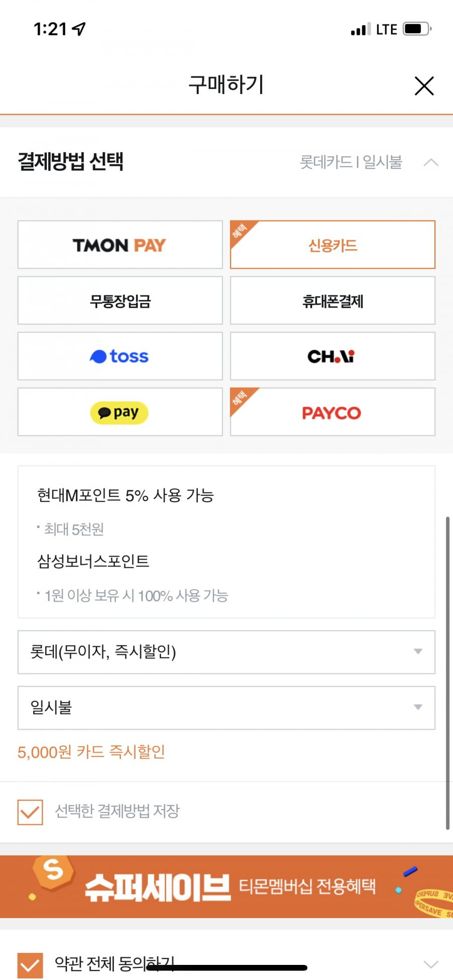Expand the terms agreement details chevron
Screen dimensions: 453x980
pyautogui.click(x=431, y=964)
